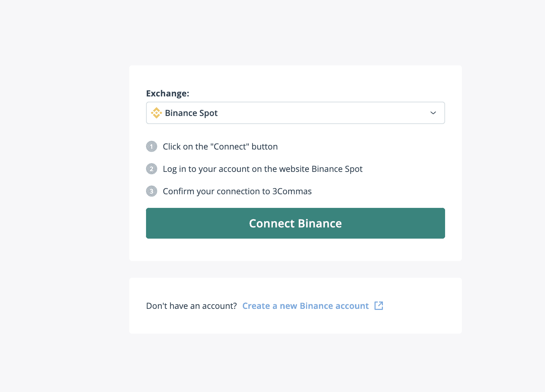
Task: Click "Binance Spot" within the step two text
Action: pyautogui.click(x=337, y=169)
